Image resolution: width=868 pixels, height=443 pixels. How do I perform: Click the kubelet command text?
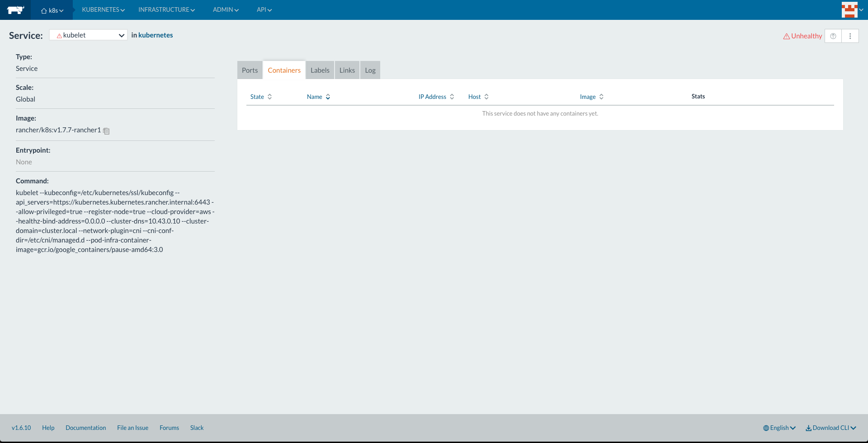tap(115, 221)
